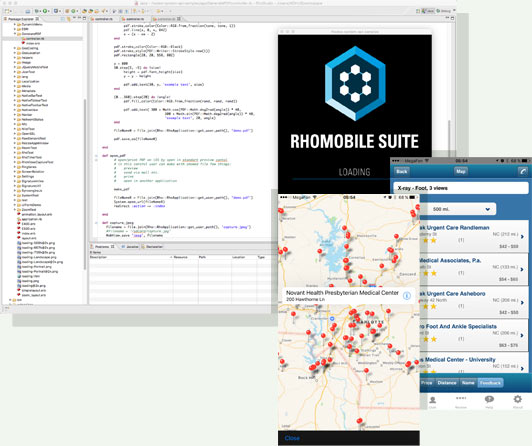Sort Problems table by Resource column
Viewport: 532px width, 446px height.
coord(185,257)
